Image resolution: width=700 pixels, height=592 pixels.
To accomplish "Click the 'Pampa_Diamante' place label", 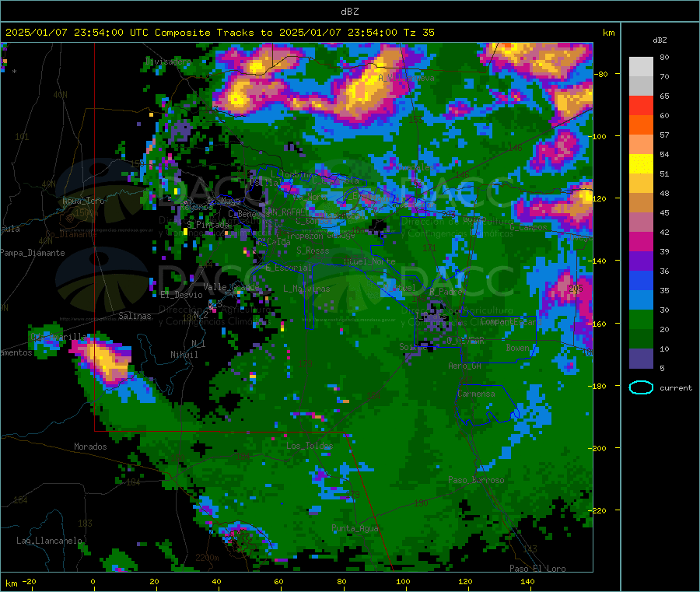I will [x=33, y=253].
